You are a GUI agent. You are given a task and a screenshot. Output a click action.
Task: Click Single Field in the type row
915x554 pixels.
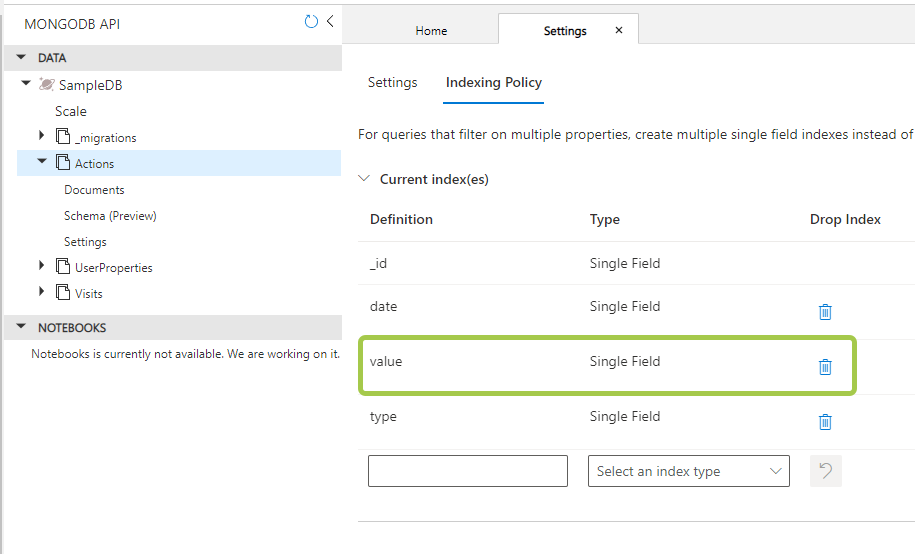[x=625, y=416]
